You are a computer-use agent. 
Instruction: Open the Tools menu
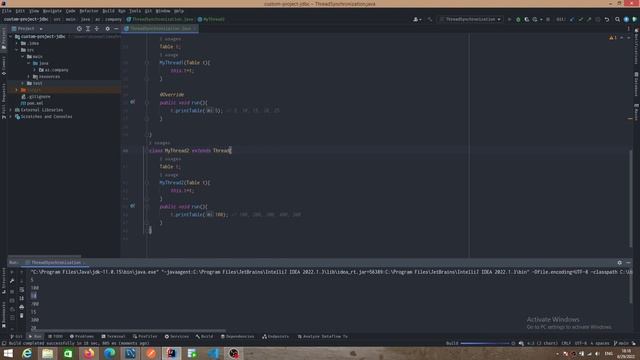pyautogui.click(x=135, y=11)
